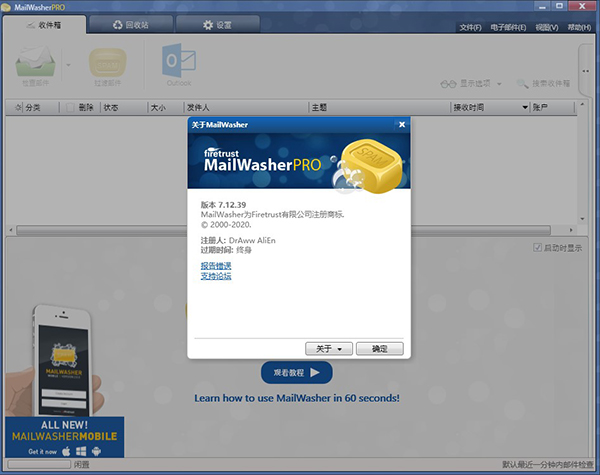Open the 文件(F) menu
Screen dimensions: 600x475
(470, 28)
